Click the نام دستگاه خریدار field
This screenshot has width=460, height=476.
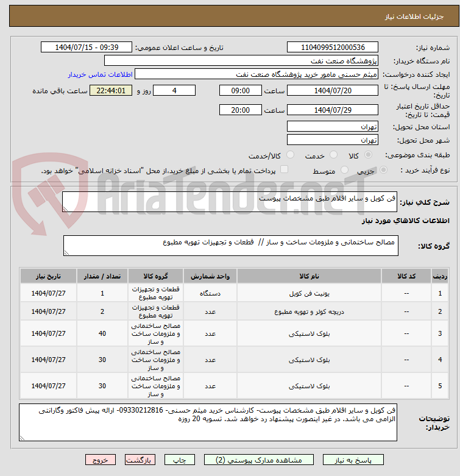[x=241, y=61]
